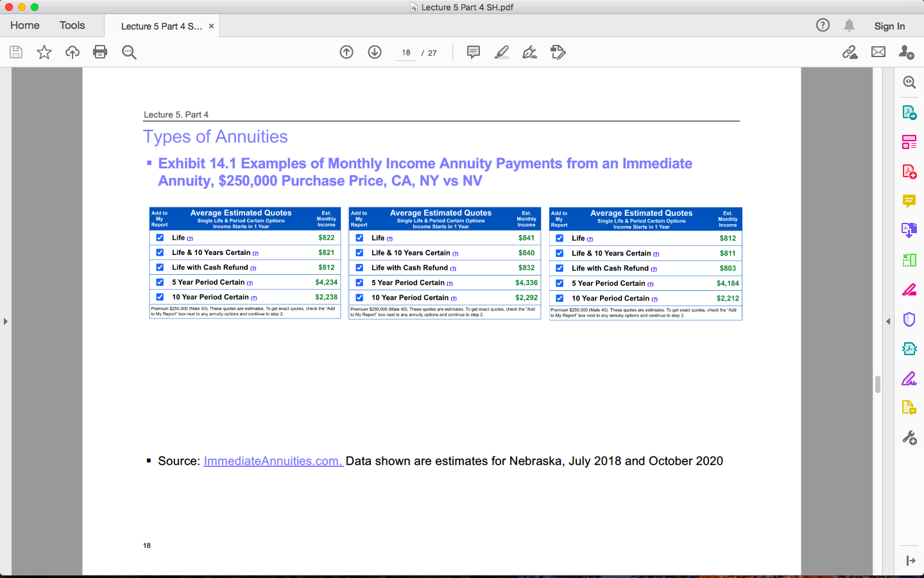Toggle Life & 10 Years Certain checkbox in first table
924x578 pixels.
click(160, 252)
